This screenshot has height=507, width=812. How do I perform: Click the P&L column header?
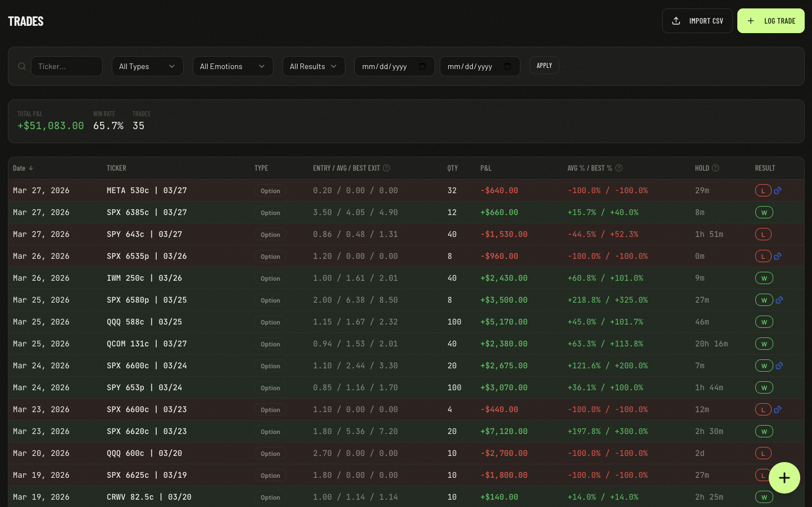486,168
